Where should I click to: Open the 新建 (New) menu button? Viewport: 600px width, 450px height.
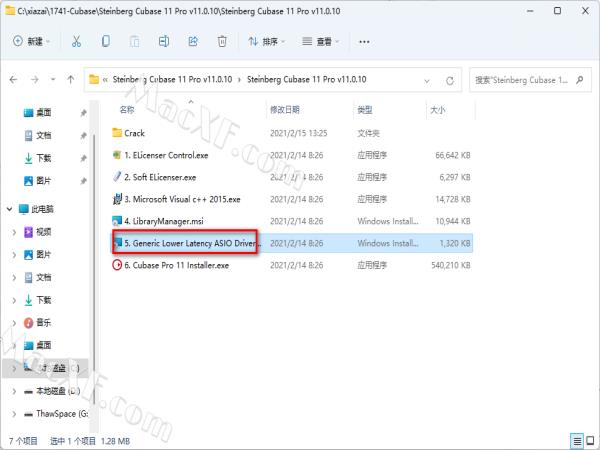point(31,41)
